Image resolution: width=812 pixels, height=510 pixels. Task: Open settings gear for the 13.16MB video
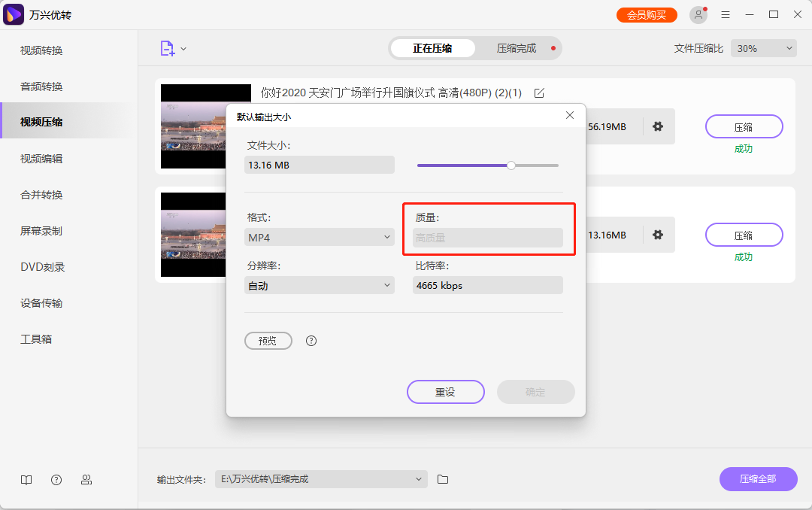(658, 235)
